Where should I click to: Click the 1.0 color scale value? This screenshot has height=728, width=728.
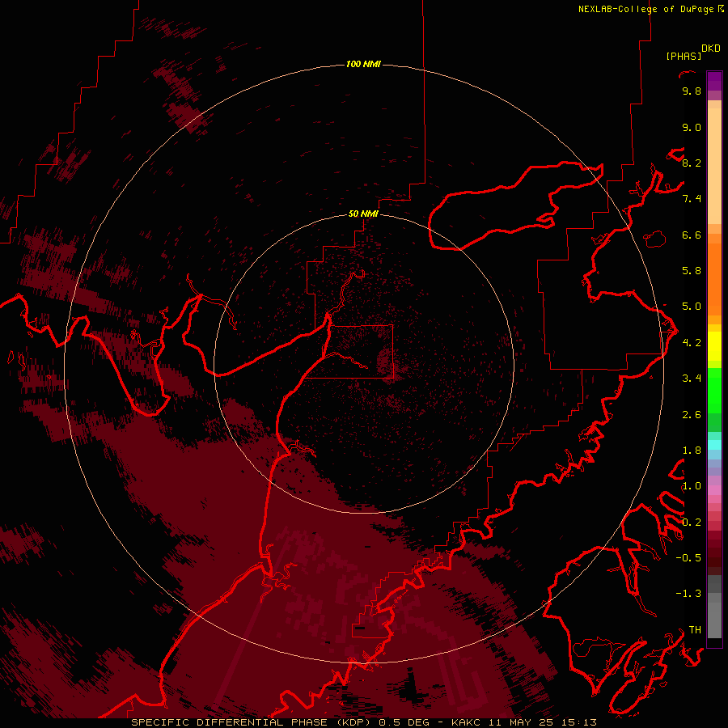click(692, 486)
